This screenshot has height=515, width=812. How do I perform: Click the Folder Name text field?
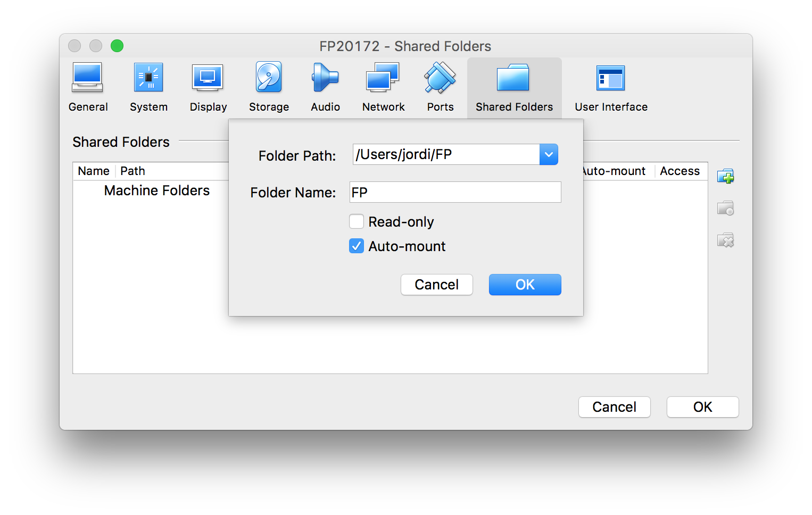[455, 192]
